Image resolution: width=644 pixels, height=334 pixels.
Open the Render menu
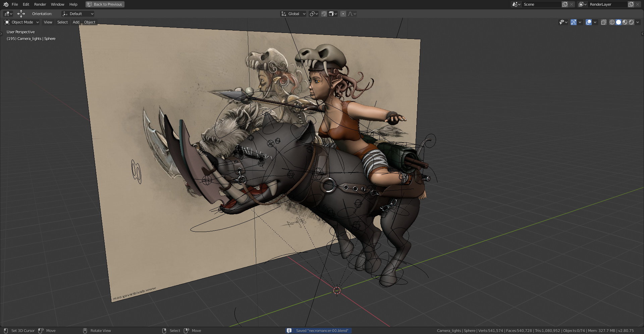coord(40,4)
